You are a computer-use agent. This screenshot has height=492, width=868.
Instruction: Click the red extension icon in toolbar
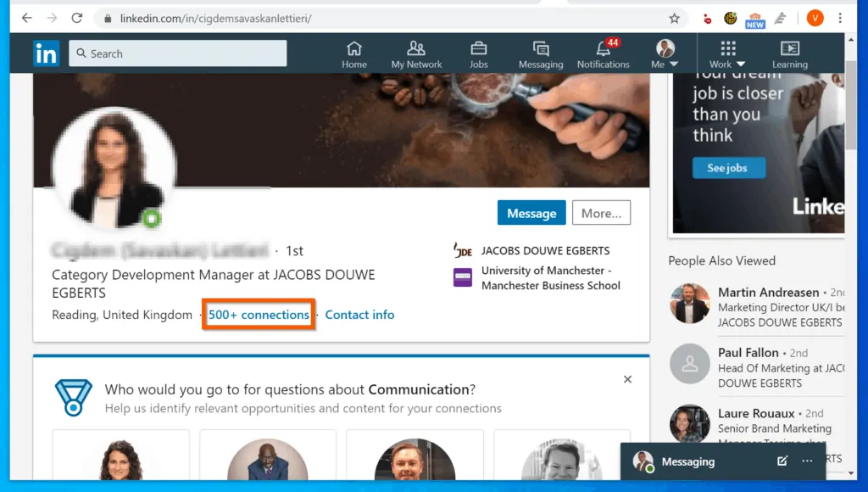point(708,20)
